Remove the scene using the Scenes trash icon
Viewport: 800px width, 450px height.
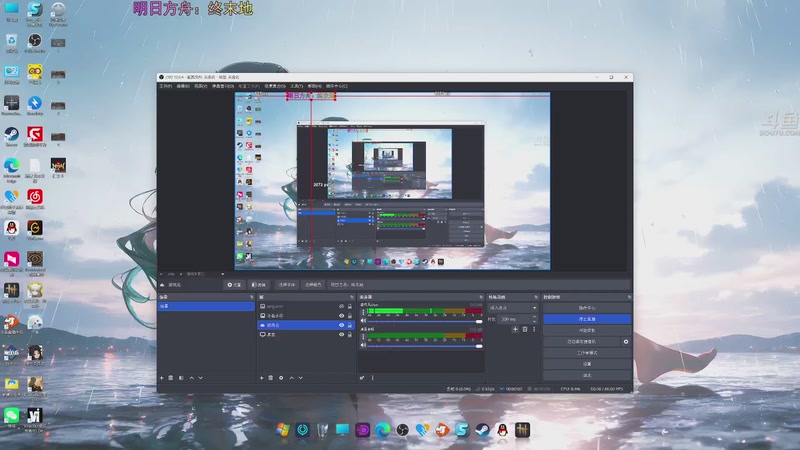(x=171, y=378)
